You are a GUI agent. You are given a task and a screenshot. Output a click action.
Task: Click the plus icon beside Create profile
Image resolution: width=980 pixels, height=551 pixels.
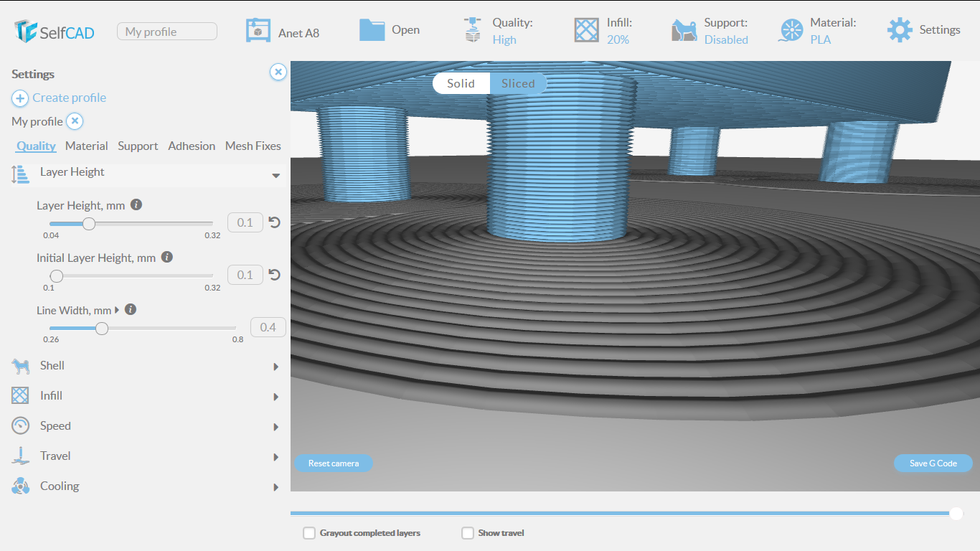click(x=20, y=98)
